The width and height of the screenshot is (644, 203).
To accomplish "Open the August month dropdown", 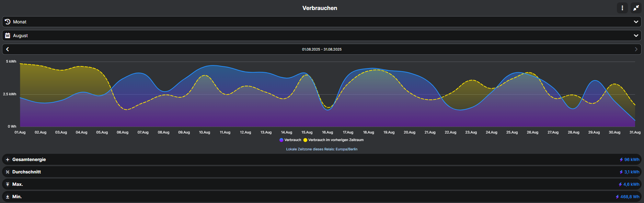I will pyautogui.click(x=321, y=35).
